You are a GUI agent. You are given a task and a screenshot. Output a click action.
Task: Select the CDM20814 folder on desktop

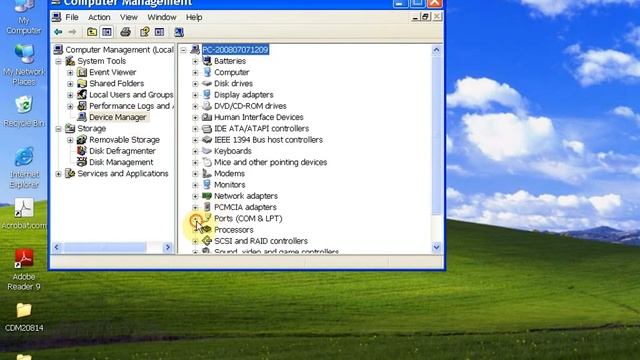pyautogui.click(x=24, y=310)
